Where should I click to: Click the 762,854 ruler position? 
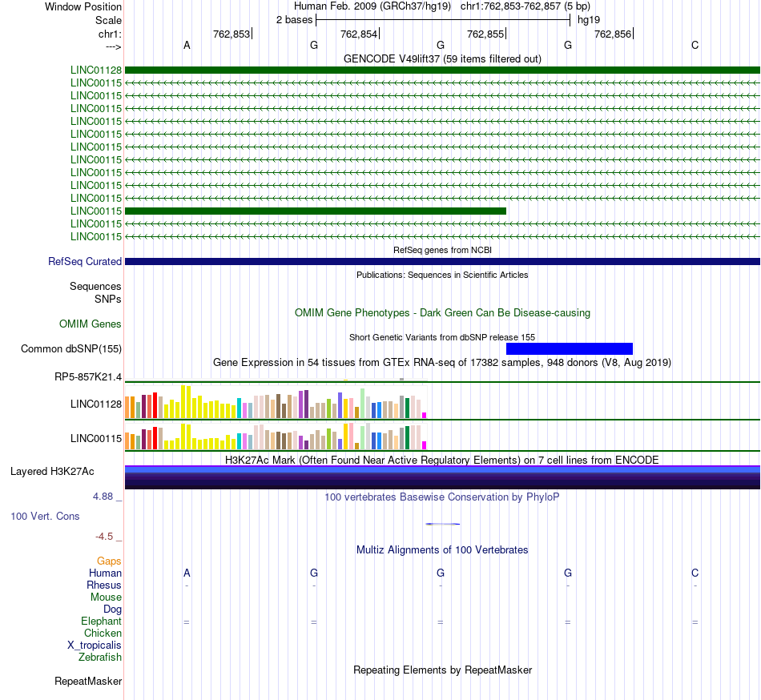click(x=359, y=34)
